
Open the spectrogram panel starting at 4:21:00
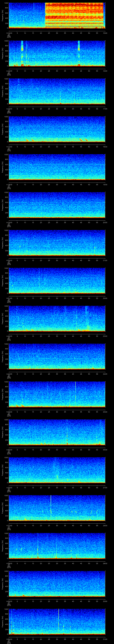click(x=57, y=280)
